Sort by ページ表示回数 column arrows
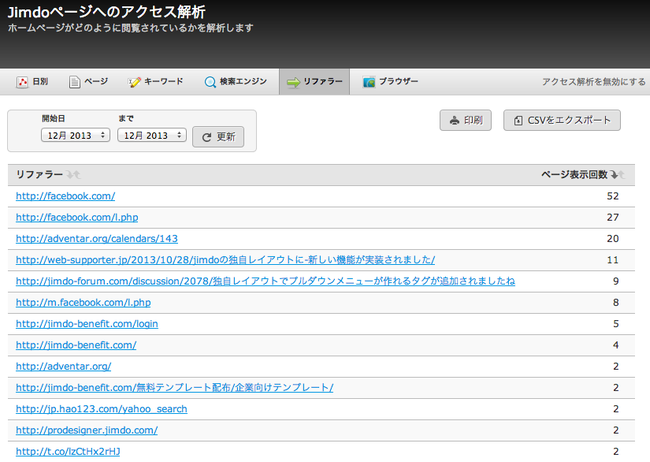The height and width of the screenshot is (462, 650). 617,175
